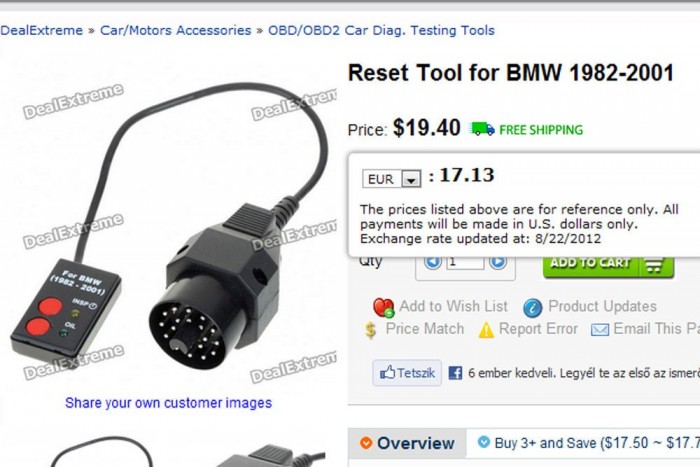The height and width of the screenshot is (467, 700).
Task: Click the green free shipping truck icon
Action: (483, 129)
